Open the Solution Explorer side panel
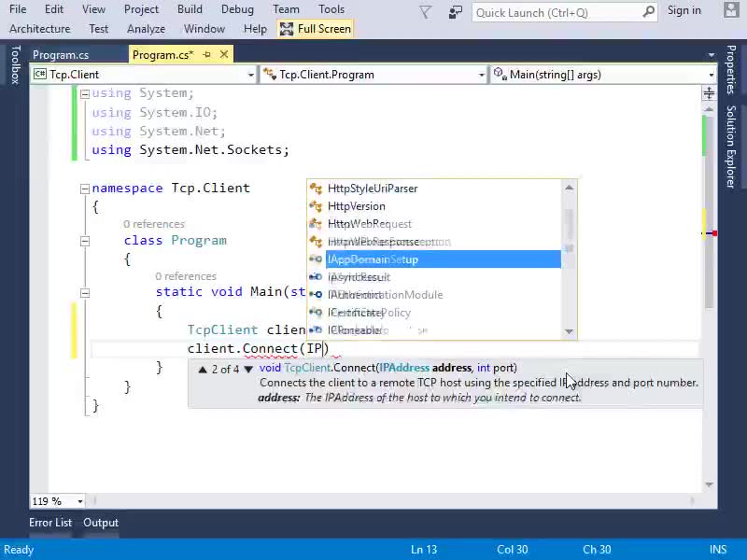The width and height of the screenshot is (747, 560). [731, 147]
